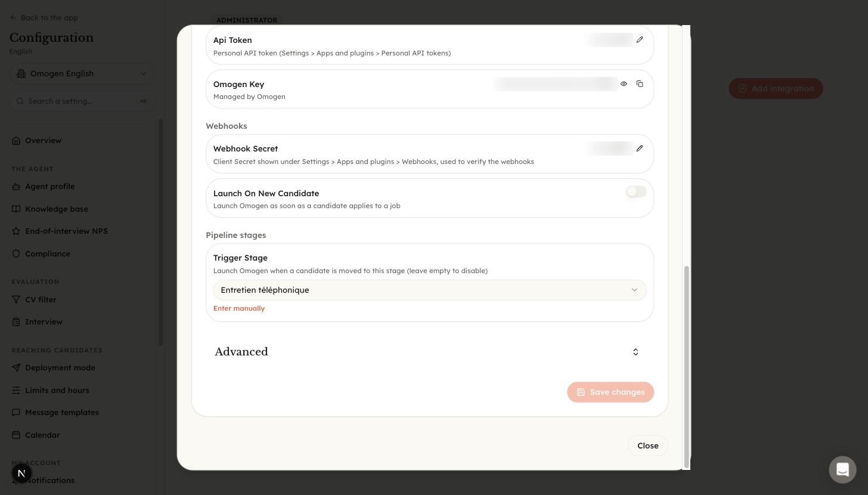Edit the Webhook Secret with the pencil icon
This screenshot has width=868, height=495.
point(640,148)
